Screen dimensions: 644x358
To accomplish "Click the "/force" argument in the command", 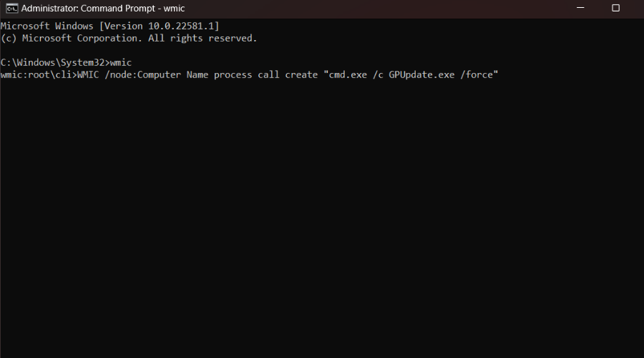I will pyautogui.click(x=477, y=75).
